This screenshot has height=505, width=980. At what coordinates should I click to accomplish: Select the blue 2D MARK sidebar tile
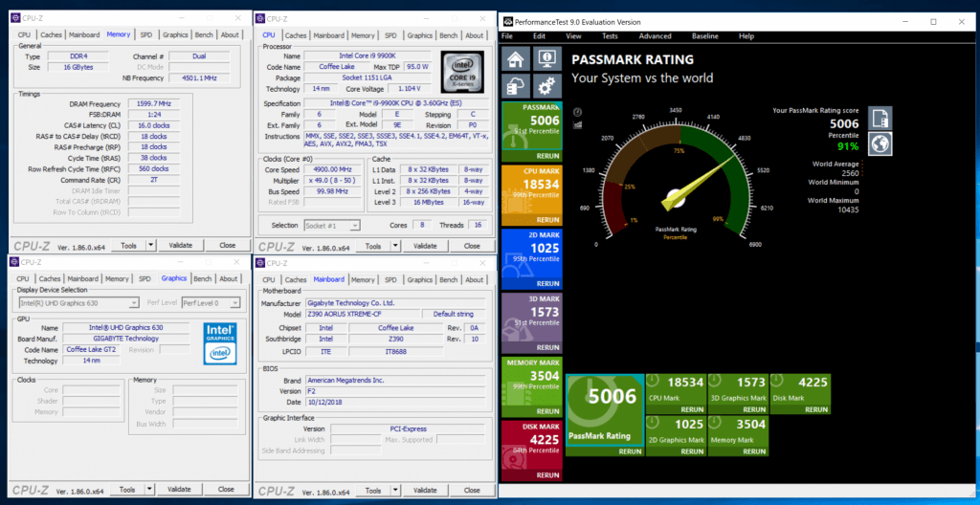point(532,259)
